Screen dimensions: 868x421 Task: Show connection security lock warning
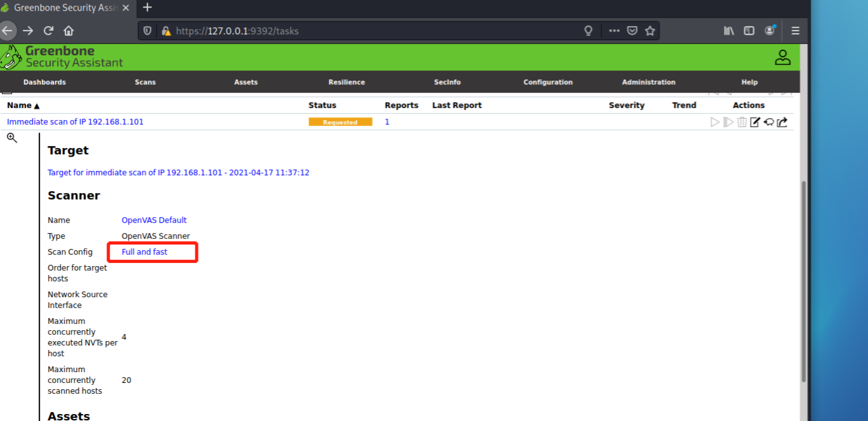[x=166, y=30]
